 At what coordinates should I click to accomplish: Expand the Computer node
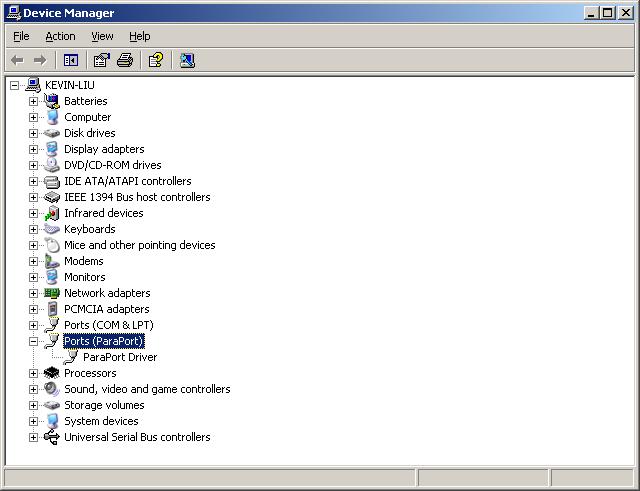[x=33, y=118]
